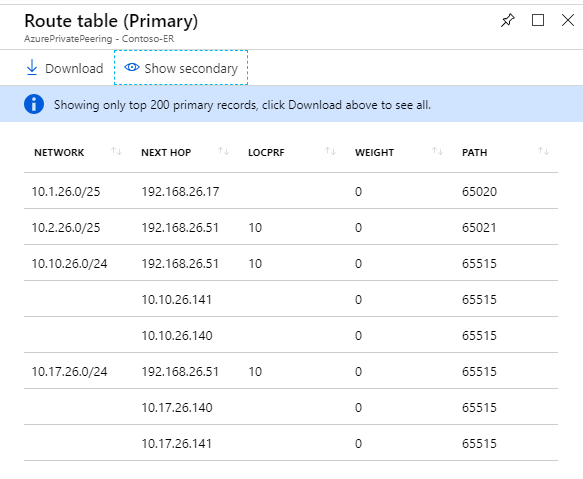Click the Show secondary eye icon

tap(132, 67)
